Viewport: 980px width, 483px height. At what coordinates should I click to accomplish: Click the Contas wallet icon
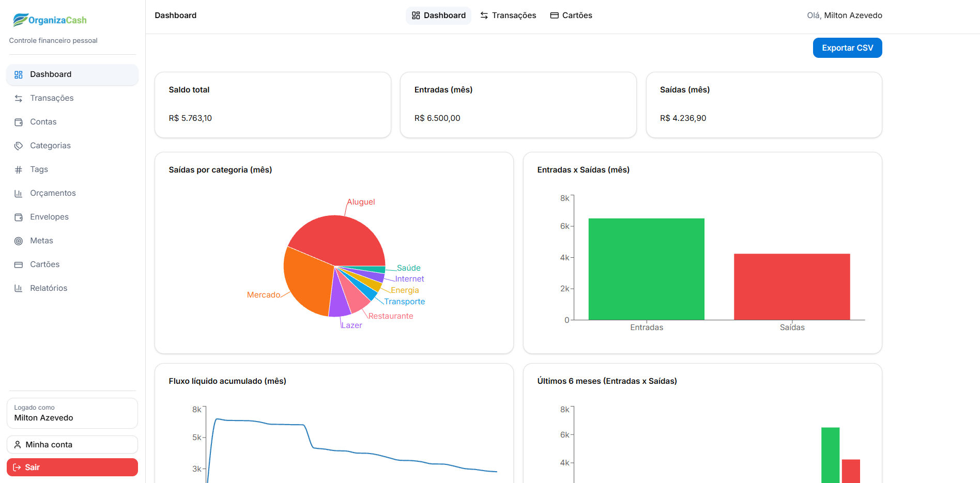[x=19, y=122]
